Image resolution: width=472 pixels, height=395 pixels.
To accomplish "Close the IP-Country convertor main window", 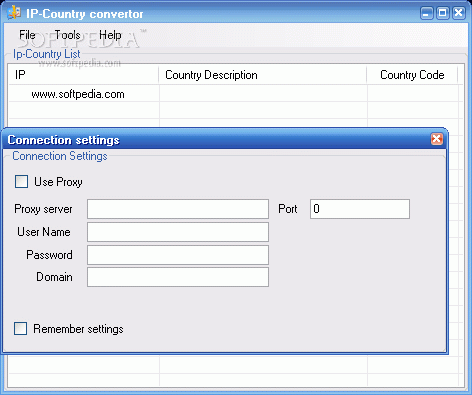I will 459,13.
